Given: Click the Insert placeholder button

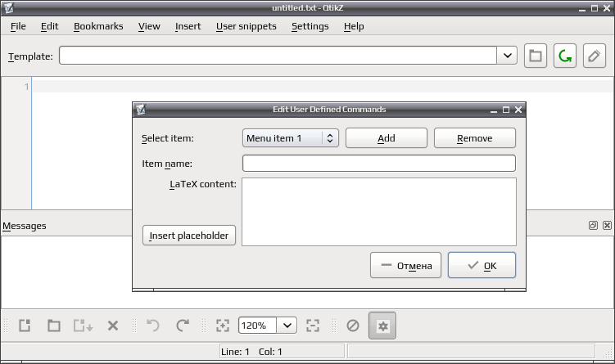Looking at the screenshot, I should [x=189, y=235].
